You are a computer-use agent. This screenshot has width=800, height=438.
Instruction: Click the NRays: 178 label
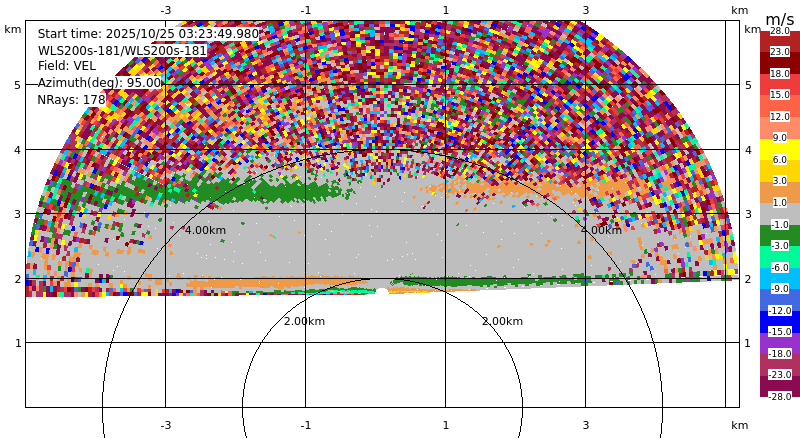(71, 100)
